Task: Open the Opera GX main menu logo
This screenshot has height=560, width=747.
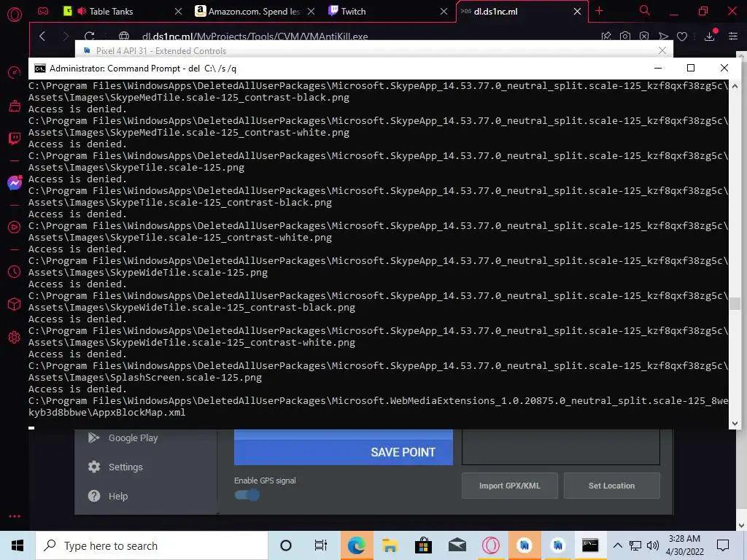Action: (15, 15)
